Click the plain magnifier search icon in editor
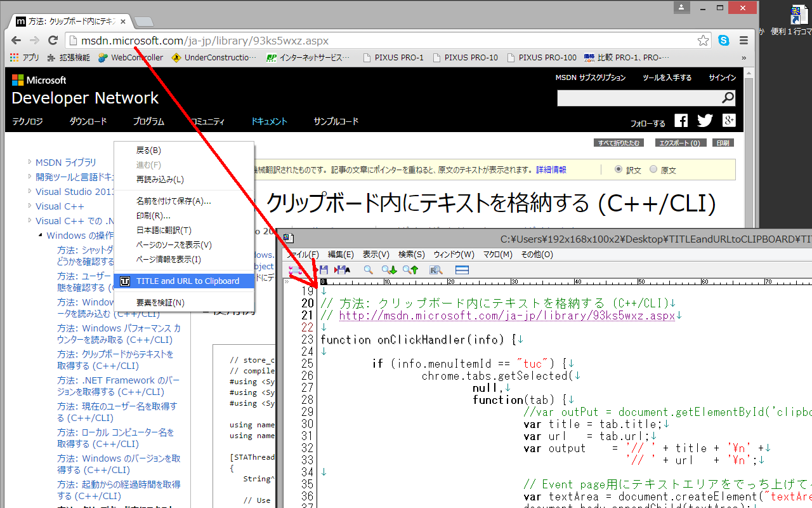The width and height of the screenshot is (812, 508). 368,270
